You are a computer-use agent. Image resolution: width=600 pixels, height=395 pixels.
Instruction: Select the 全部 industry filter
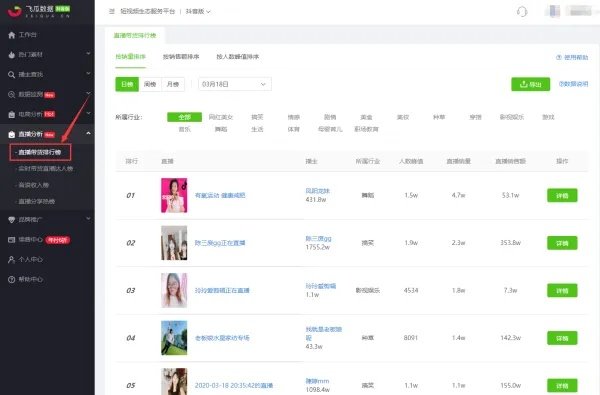[184, 117]
